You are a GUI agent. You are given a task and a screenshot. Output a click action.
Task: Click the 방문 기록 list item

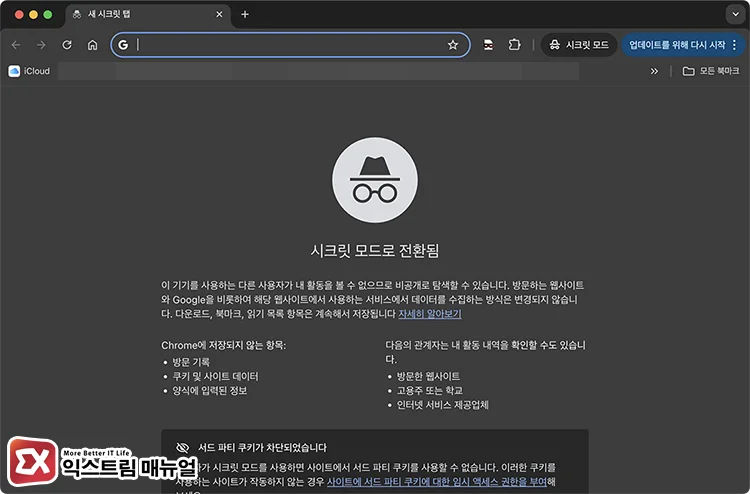pyautogui.click(x=191, y=362)
